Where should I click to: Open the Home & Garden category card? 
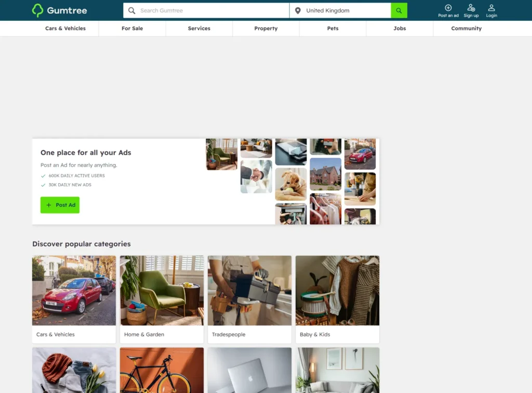pos(162,300)
